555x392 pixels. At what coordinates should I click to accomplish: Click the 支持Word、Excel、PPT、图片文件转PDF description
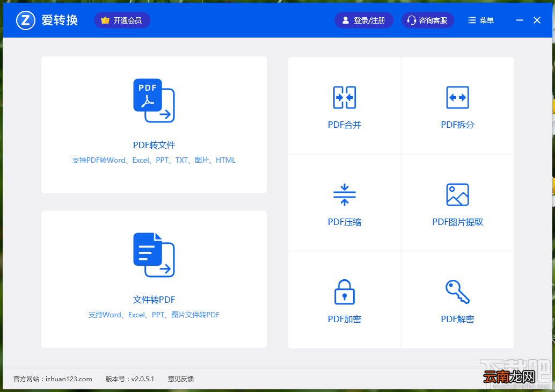pos(154,315)
